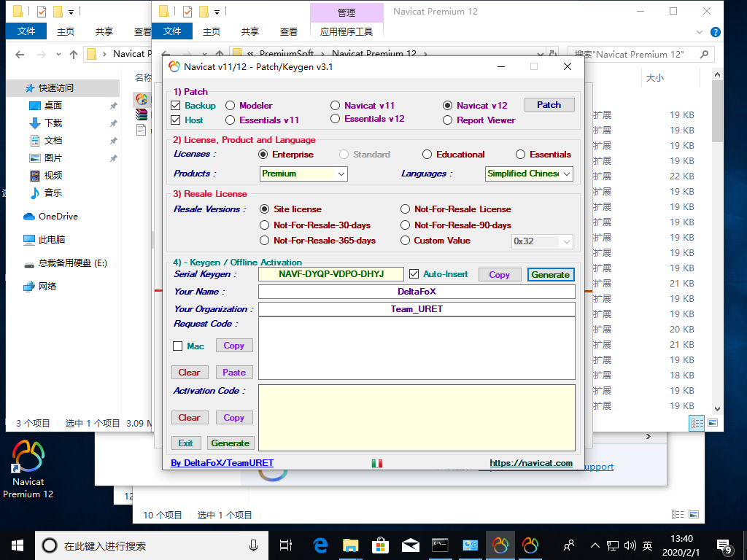
Task: Open 图片 folder in sidebar
Action: click(53, 157)
